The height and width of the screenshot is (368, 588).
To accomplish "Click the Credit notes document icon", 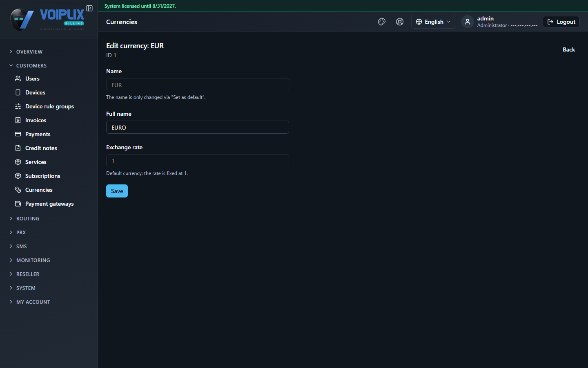I will (18, 148).
